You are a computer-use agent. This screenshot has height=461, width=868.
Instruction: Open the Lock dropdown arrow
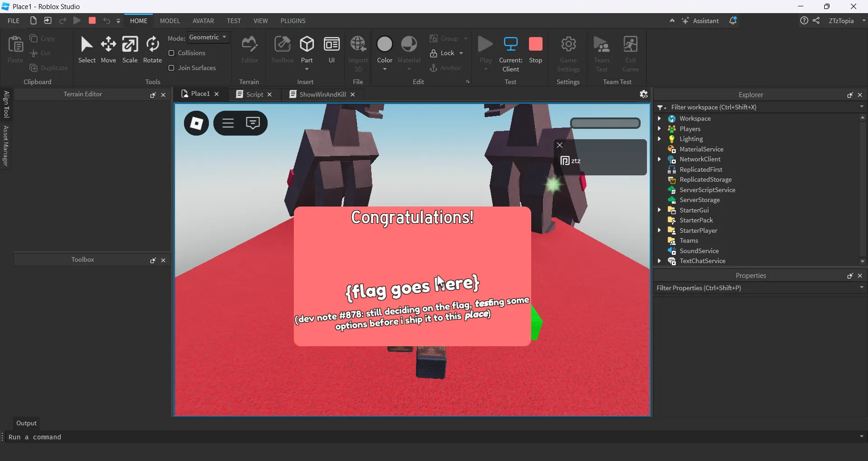(x=461, y=53)
